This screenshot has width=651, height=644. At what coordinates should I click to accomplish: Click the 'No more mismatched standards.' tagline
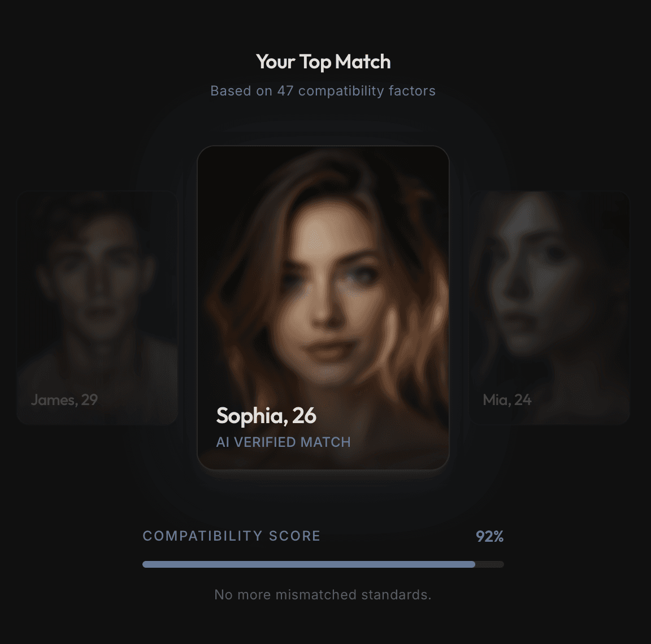pyautogui.click(x=323, y=595)
